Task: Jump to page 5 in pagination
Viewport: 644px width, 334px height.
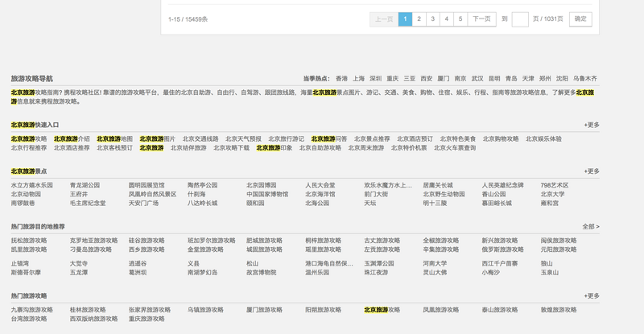Action: pyautogui.click(x=460, y=19)
